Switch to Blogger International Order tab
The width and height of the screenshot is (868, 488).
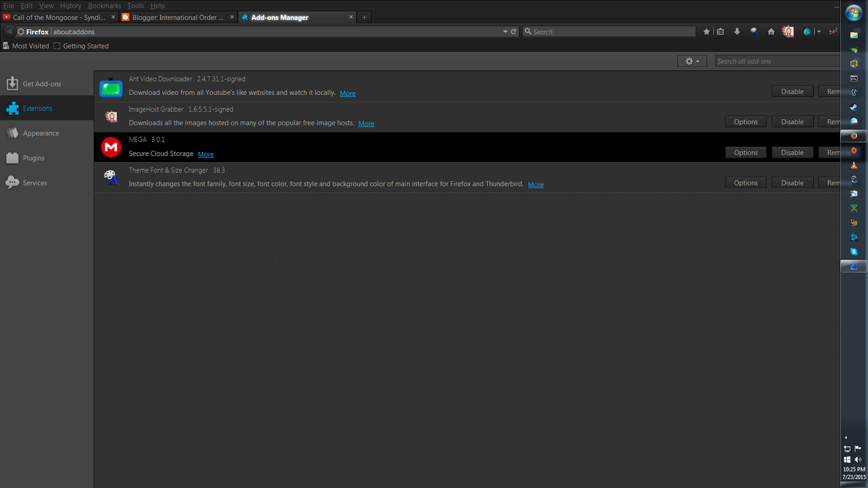tap(178, 17)
